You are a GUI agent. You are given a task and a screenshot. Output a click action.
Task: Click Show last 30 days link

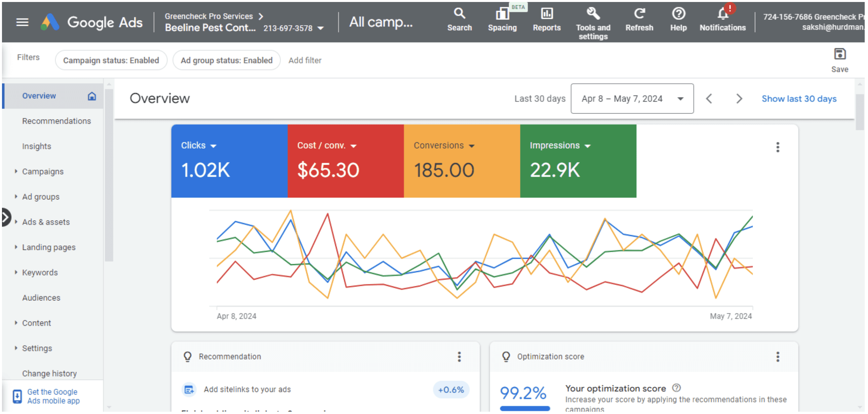click(799, 99)
